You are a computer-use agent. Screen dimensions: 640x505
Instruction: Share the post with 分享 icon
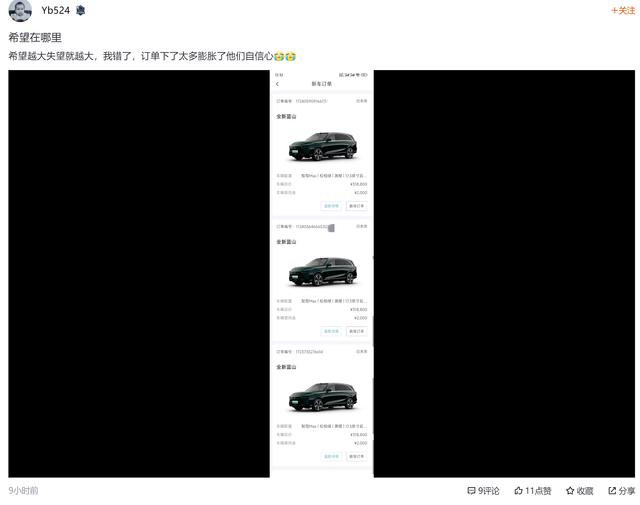click(x=612, y=490)
